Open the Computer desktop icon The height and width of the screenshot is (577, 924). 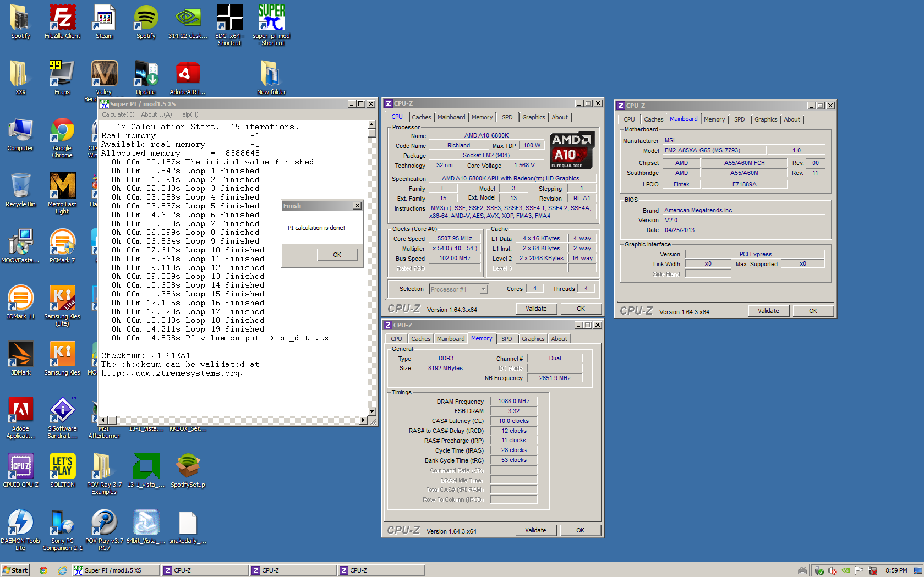coord(20,135)
